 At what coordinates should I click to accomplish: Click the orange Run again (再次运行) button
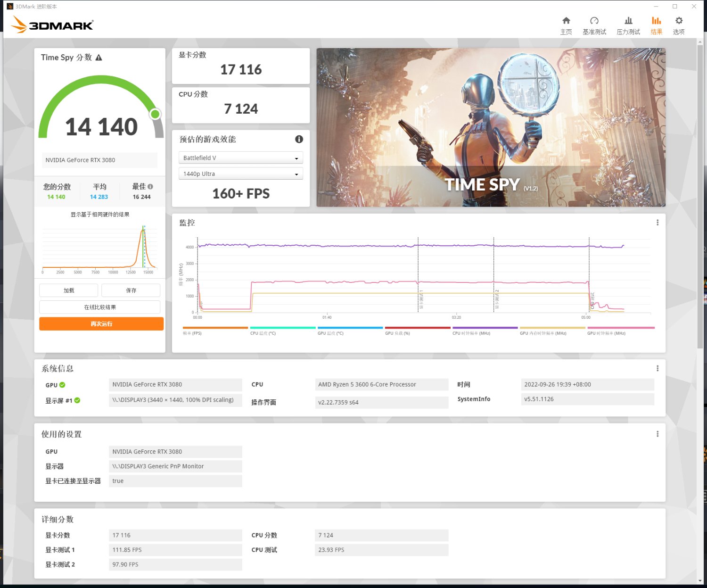(101, 324)
